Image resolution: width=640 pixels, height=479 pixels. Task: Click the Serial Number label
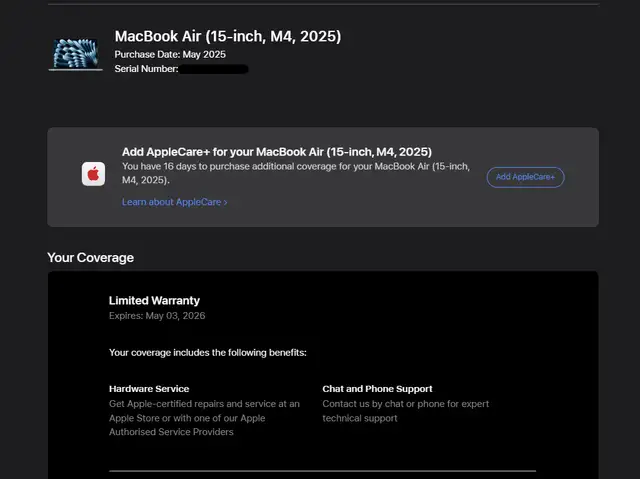(146, 69)
